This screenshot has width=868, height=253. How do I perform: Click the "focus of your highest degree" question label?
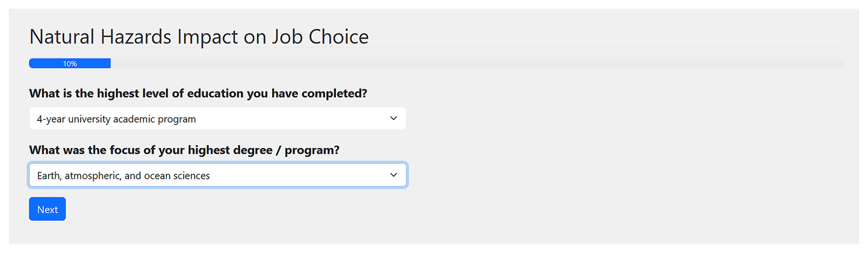[184, 150]
